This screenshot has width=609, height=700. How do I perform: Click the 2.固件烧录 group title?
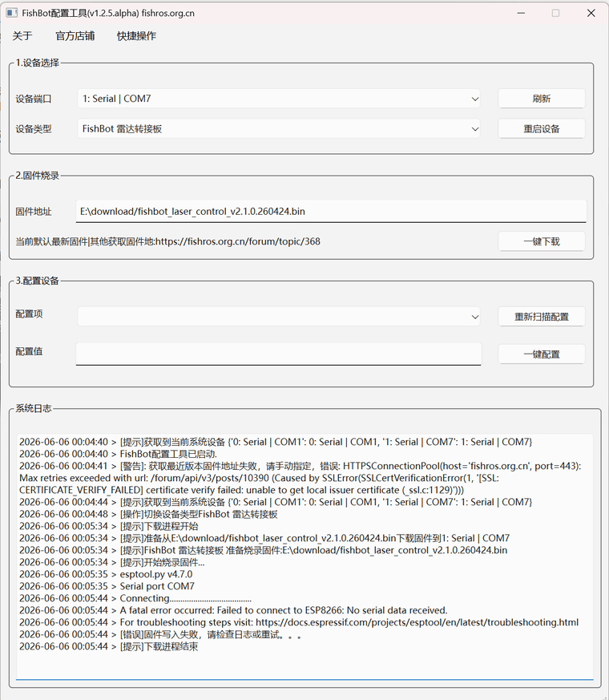point(38,176)
